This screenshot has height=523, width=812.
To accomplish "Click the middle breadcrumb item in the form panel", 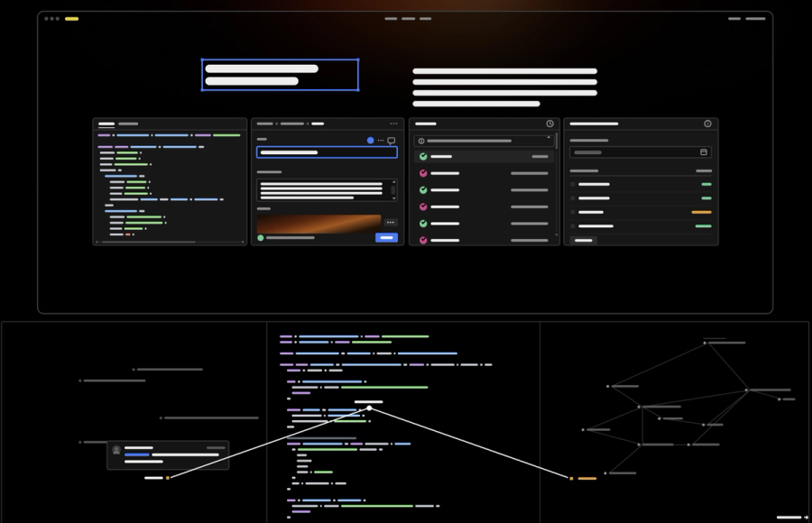I will point(292,124).
